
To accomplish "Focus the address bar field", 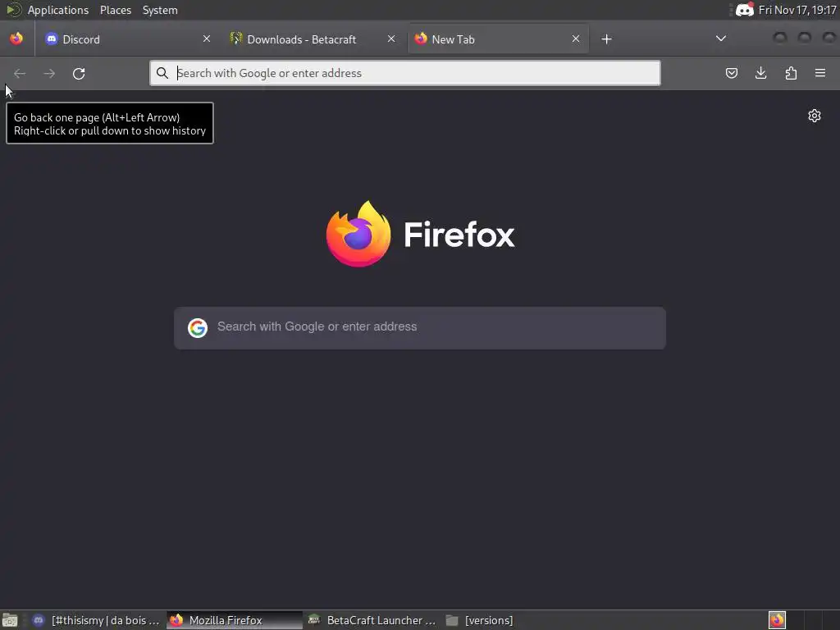I will coord(405,73).
